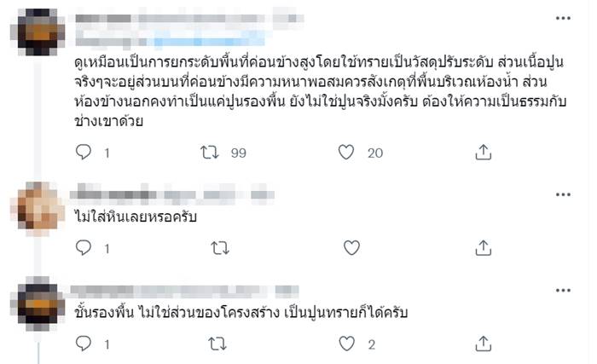This screenshot has height=364, width=597.
Task: Share the first tweet
Action: click(483, 152)
